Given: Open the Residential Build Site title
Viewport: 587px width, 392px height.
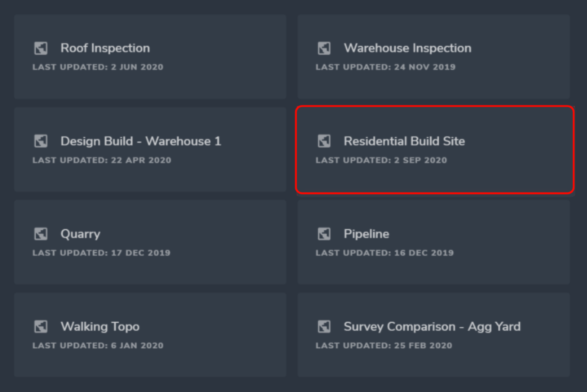Looking at the screenshot, I should [404, 141].
